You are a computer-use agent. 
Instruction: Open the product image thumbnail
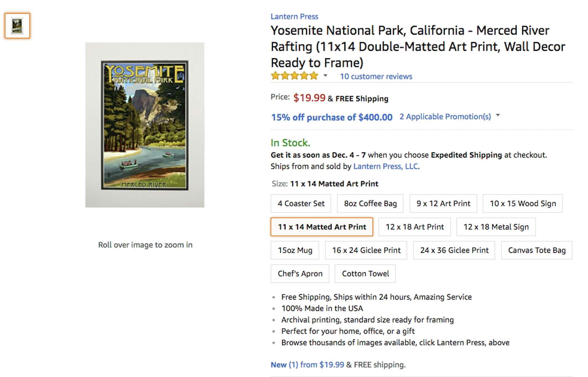[17, 26]
